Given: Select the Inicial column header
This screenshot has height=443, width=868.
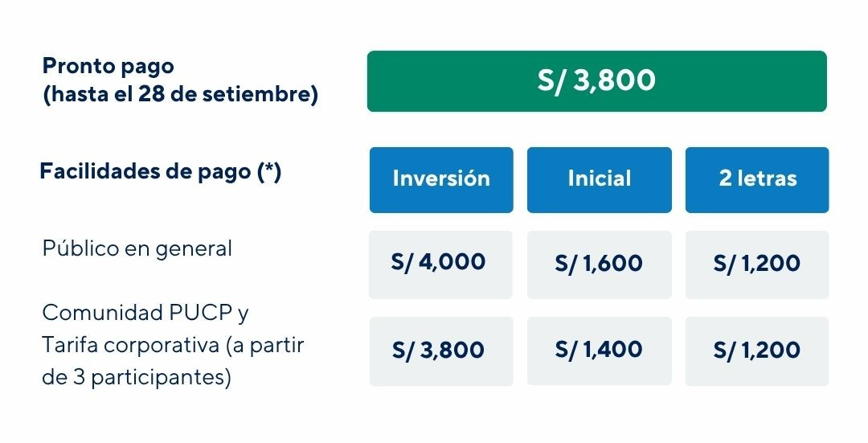Looking at the screenshot, I should tap(600, 180).
